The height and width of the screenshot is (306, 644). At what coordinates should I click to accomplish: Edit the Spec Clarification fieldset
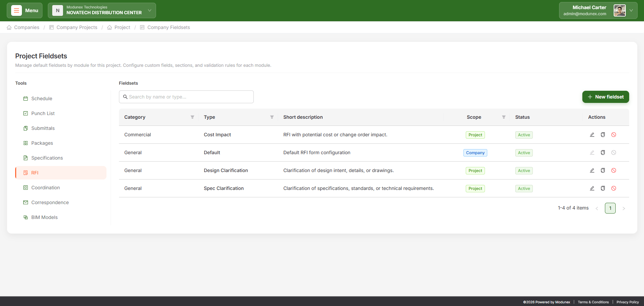[592, 188]
